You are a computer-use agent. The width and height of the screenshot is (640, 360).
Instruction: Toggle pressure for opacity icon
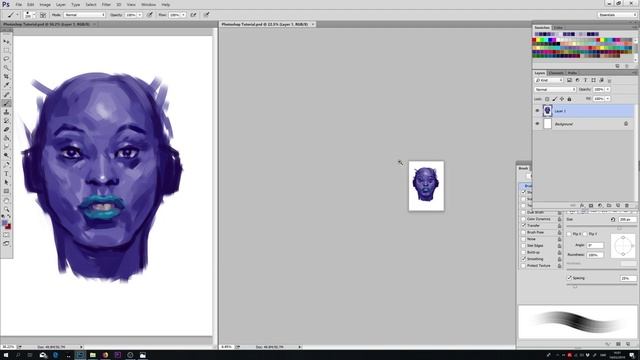(x=150, y=15)
